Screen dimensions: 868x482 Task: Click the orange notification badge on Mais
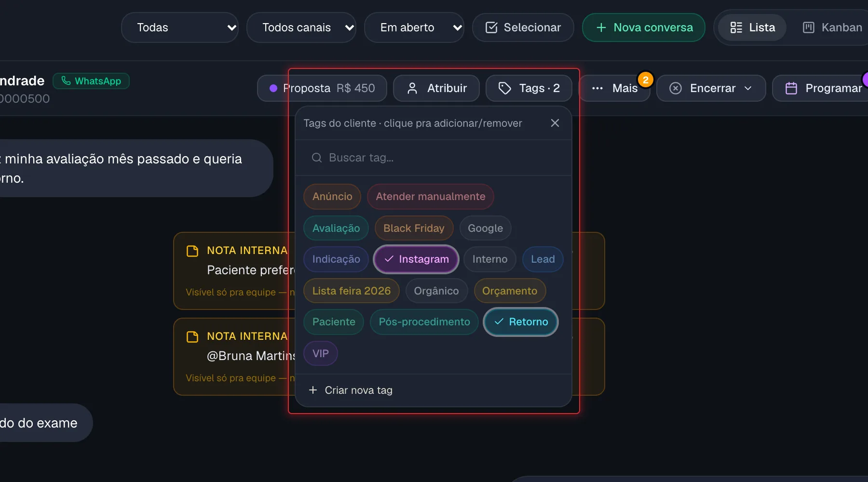click(x=646, y=80)
